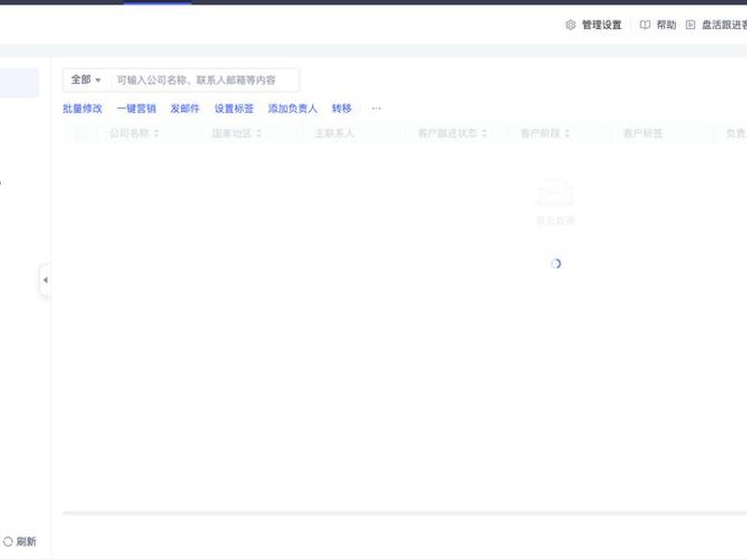Click the 盘活跟进客 play icon
This screenshot has width=747, height=560.
[690, 25]
